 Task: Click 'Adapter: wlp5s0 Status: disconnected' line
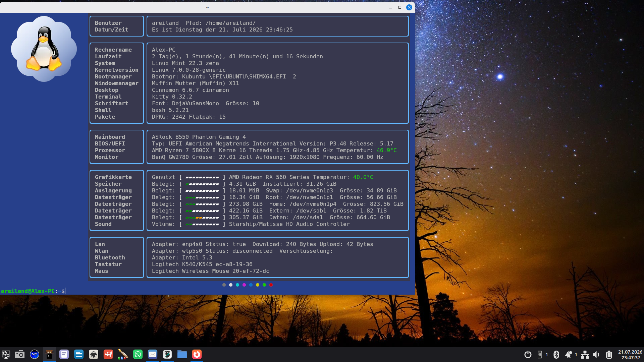[x=212, y=251]
